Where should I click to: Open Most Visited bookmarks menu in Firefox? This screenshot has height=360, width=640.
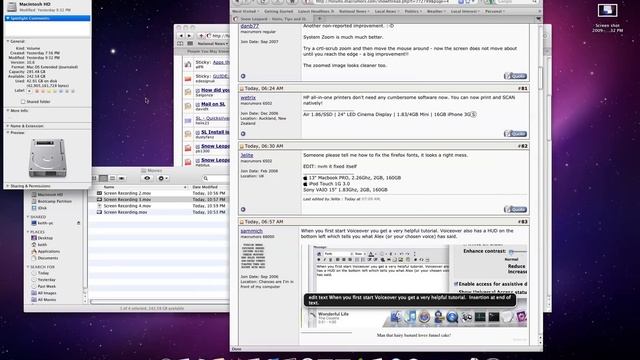point(245,11)
